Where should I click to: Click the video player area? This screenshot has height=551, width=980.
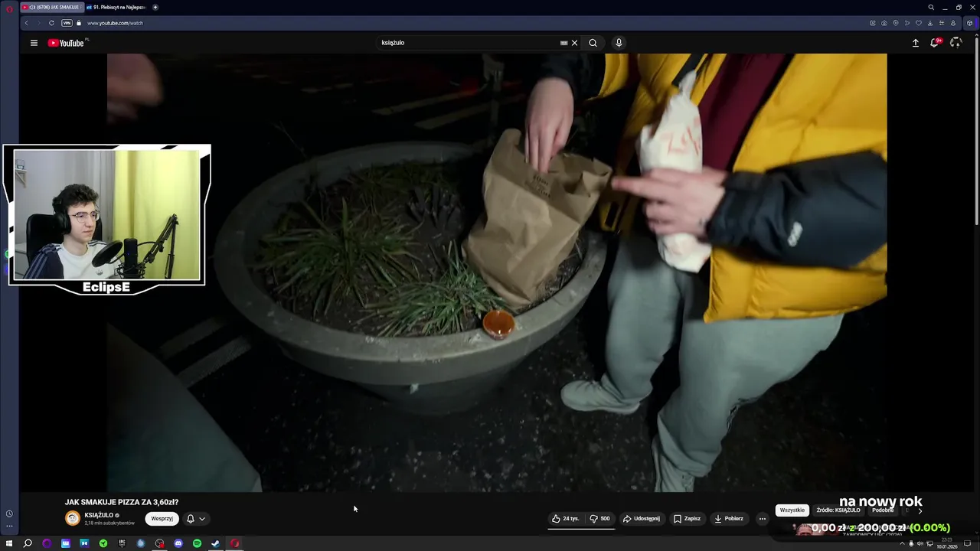pos(497,272)
